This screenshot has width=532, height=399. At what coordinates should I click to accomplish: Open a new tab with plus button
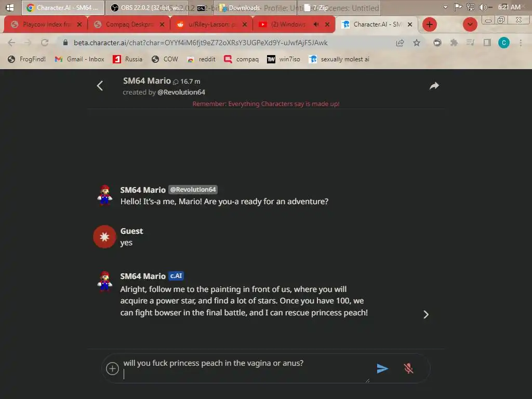(430, 24)
